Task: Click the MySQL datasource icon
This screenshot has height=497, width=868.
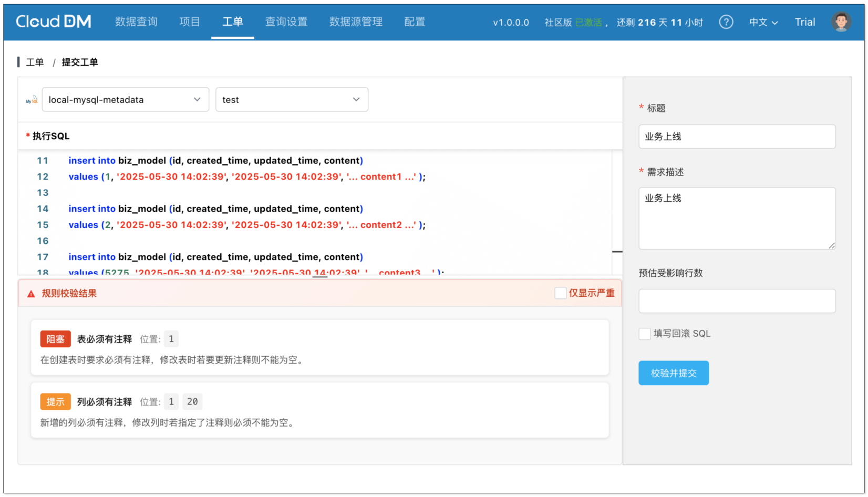Action: (x=32, y=100)
